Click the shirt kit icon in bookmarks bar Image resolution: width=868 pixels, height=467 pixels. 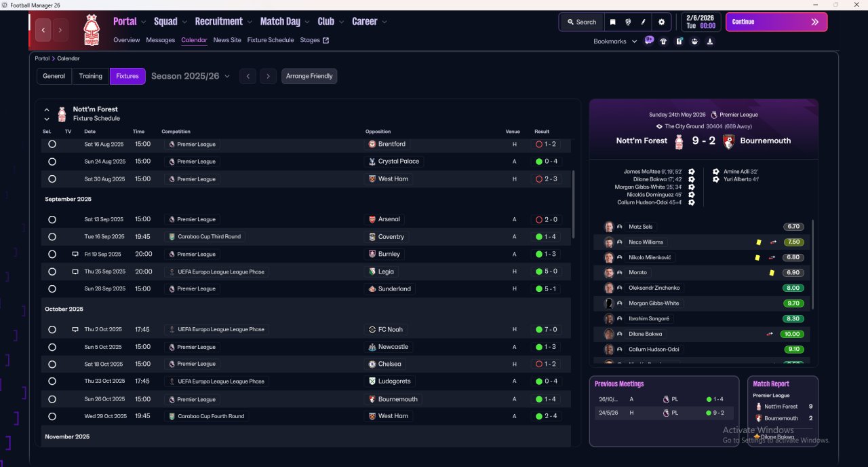click(663, 41)
